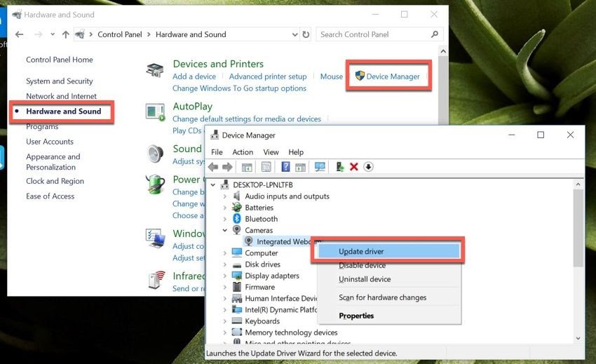Click the Control Panel scrollbar up arrow
Viewport: 596px width, 364px height.
pos(443,51)
